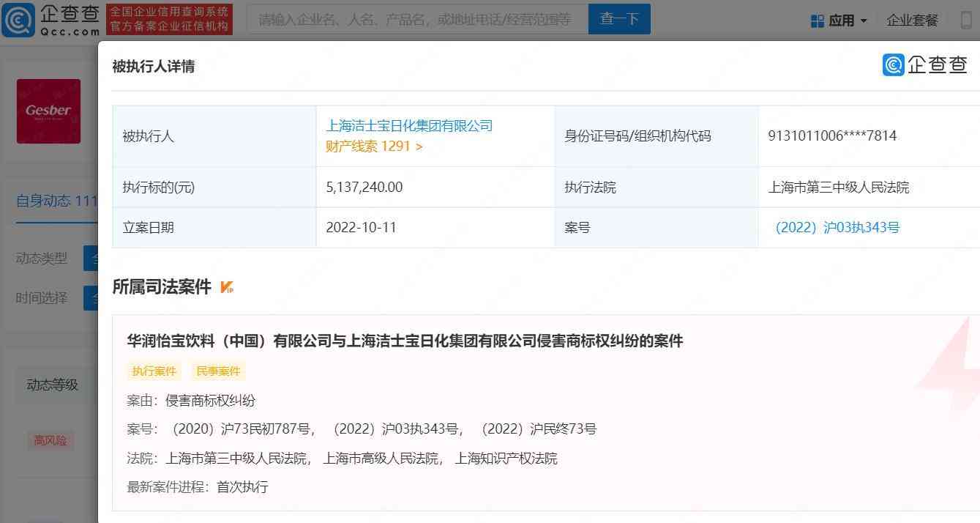Click the VIP badge beside 所属司法案件
Image resolution: width=980 pixels, height=523 pixels.
(x=226, y=287)
